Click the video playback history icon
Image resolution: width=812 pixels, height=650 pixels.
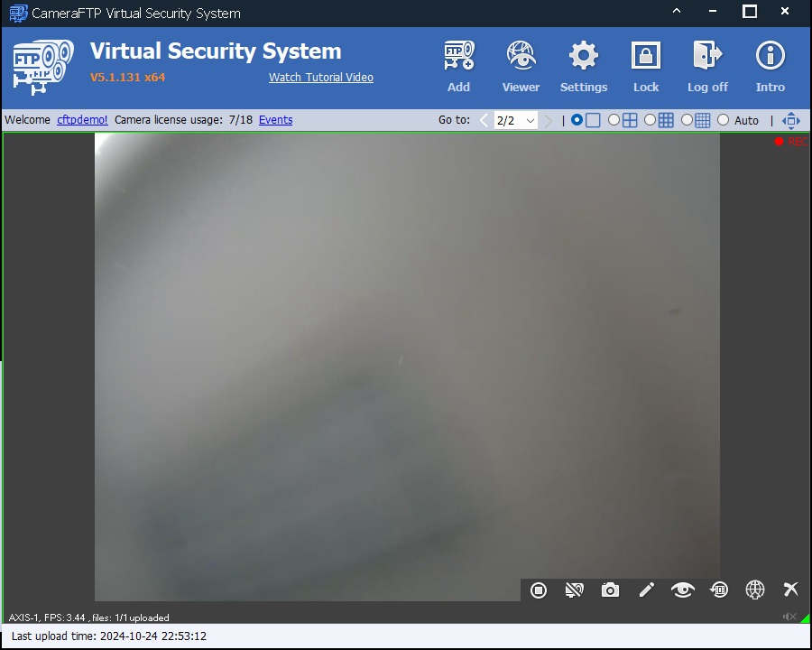click(x=719, y=590)
